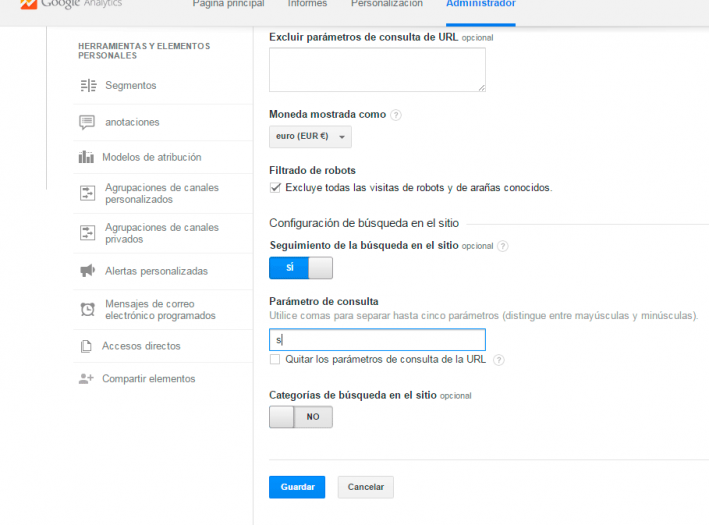Click the scheduled email clock icon

point(87,310)
